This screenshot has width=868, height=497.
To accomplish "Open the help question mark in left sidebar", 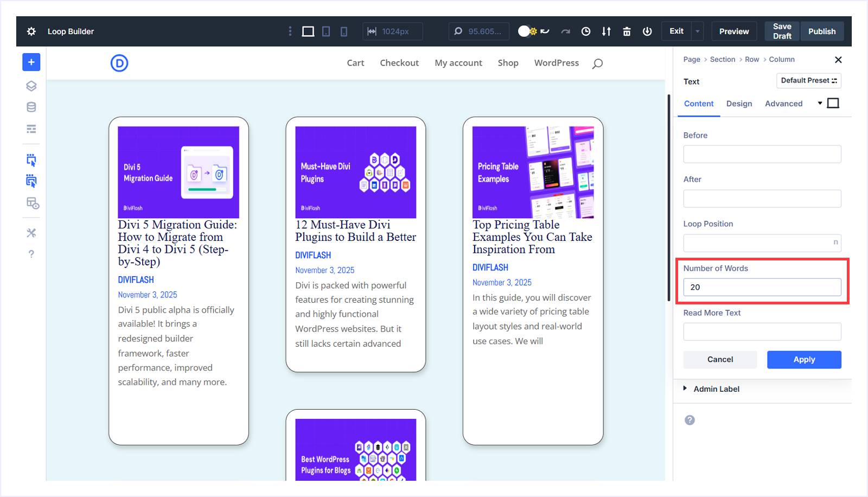I will coord(31,254).
